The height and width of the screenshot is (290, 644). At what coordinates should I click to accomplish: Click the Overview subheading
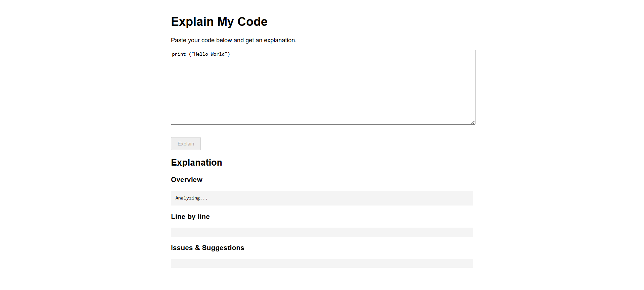point(187,180)
